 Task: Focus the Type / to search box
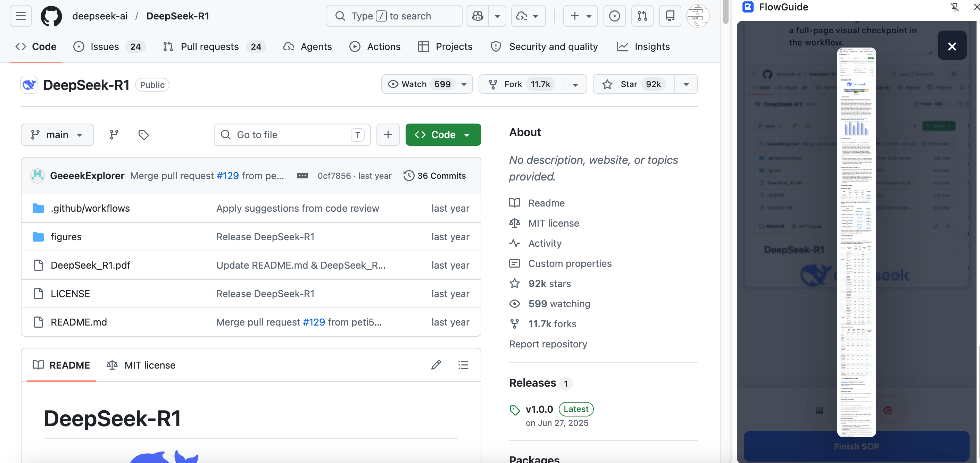click(x=394, y=16)
